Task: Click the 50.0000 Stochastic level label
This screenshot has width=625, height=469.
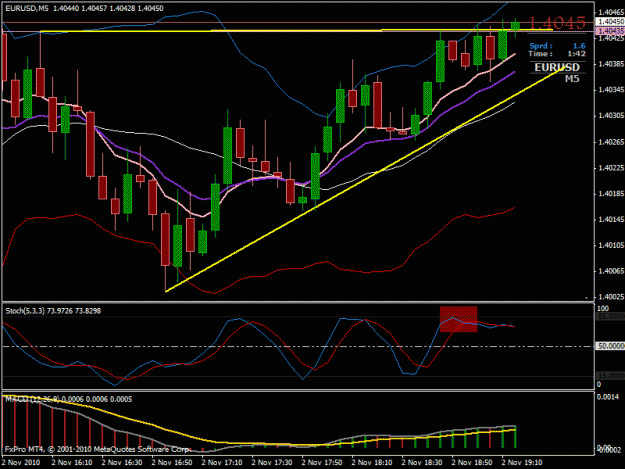Action: tap(610, 346)
